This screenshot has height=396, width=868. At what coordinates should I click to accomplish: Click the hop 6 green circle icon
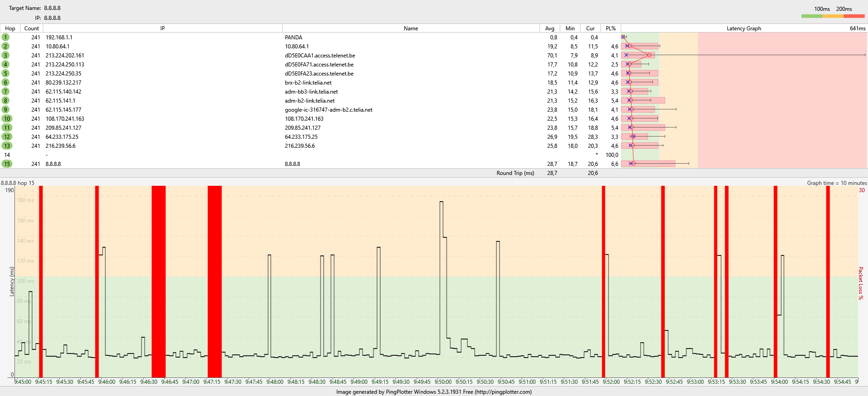click(5, 83)
